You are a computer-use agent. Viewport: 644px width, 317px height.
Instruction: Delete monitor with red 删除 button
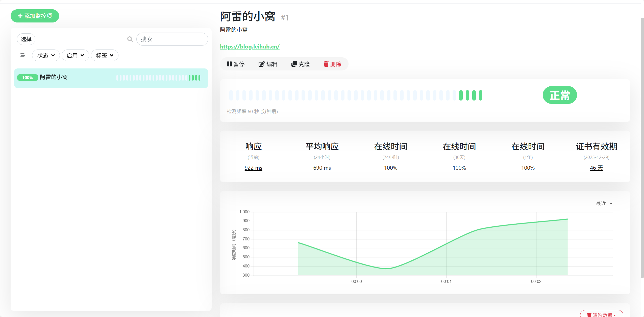tap(332, 64)
